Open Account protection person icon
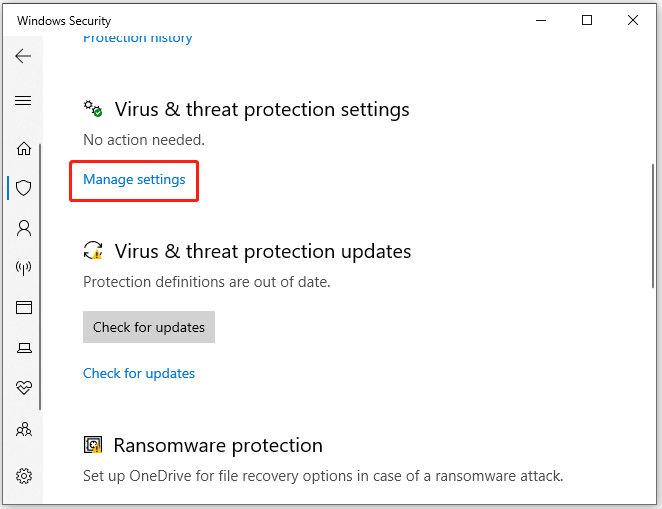The image size is (662, 509). pos(24,228)
